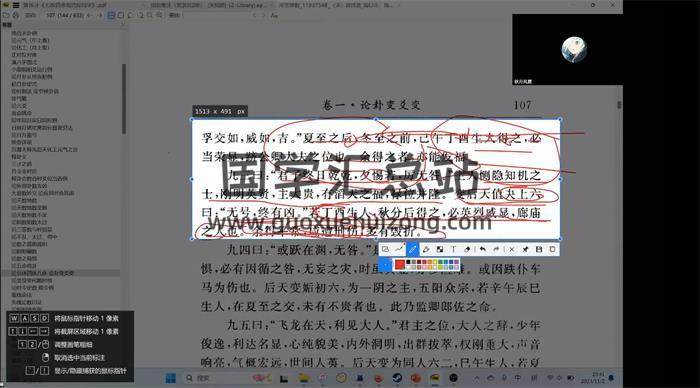Click the Windows Start button
700x388 pixels.
[171, 378]
